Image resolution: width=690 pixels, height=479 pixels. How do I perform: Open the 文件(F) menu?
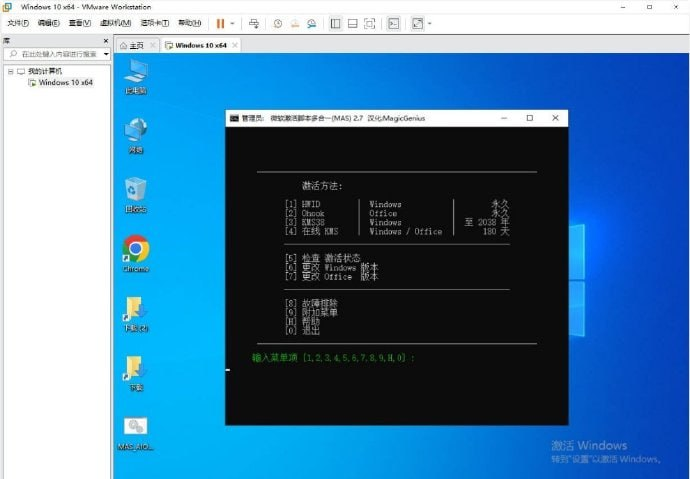click(x=18, y=23)
